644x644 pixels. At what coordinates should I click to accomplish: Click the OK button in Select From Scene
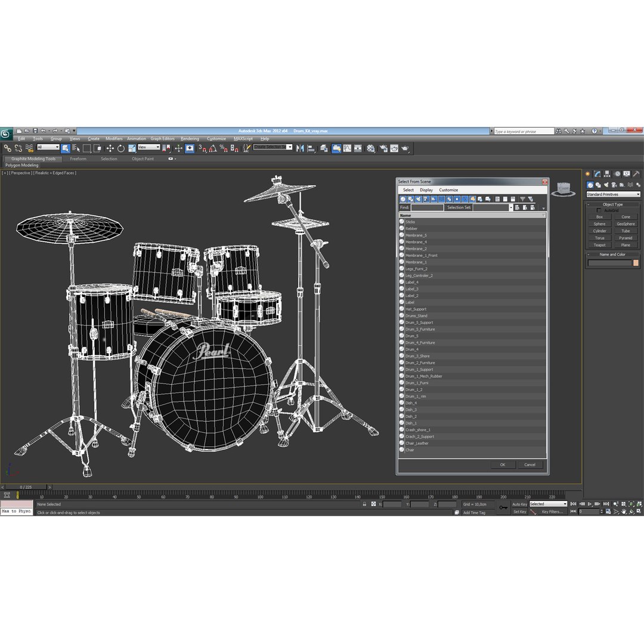[x=502, y=465]
